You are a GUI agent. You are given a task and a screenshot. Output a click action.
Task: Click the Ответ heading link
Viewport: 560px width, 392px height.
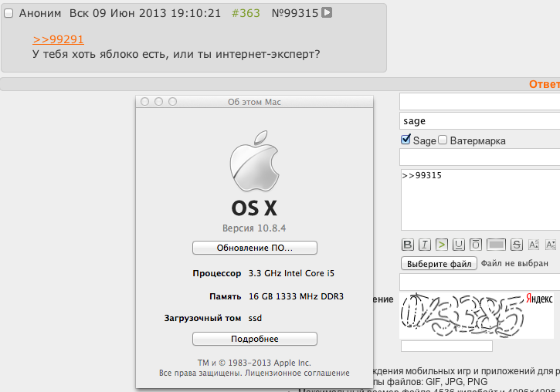tap(545, 84)
